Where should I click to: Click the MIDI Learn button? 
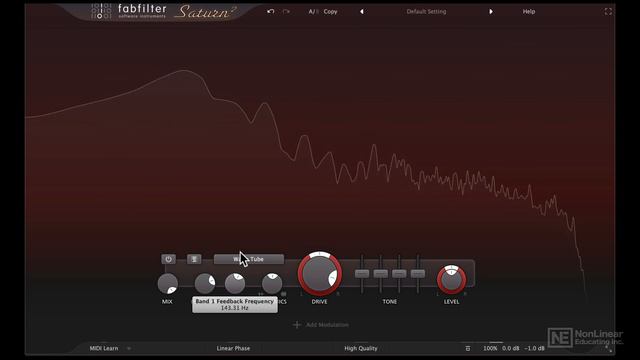(x=104, y=348)
